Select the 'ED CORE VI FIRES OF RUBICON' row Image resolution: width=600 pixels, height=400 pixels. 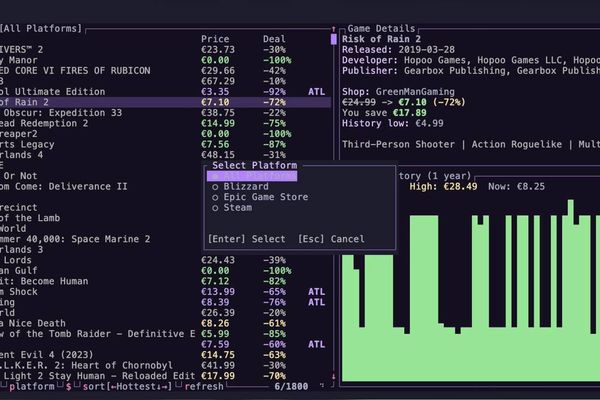coord(165,71)
